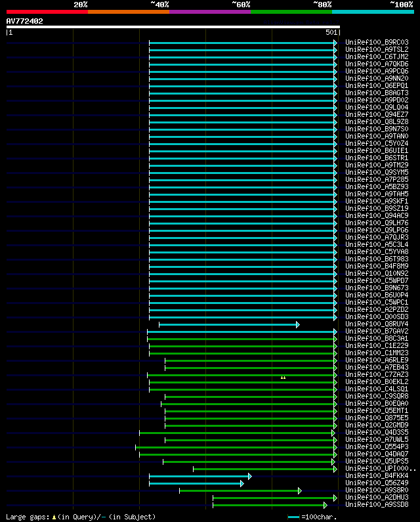420x522 pixels.
Task: Click the yellow gap icon in the legend
Action: (54, 517)
